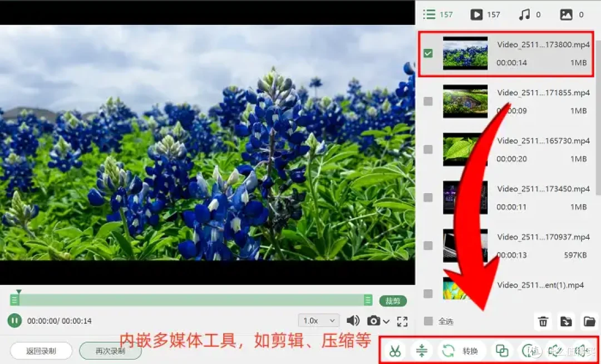Select file name Video_2511...173450.mp4
This screenshot has width=601, height=364.
(543, 189)
